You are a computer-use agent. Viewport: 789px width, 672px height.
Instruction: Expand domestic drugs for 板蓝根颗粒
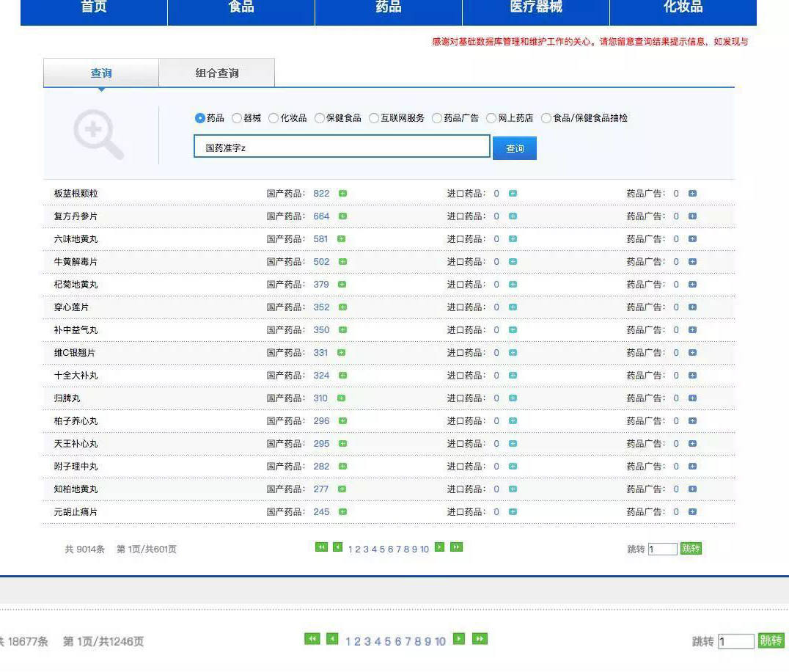(342, 193)
